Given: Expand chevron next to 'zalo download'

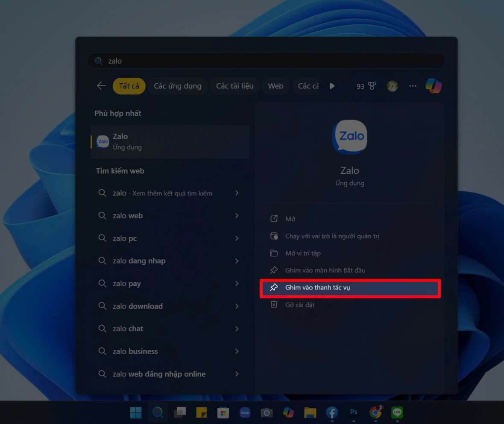Looking at the screenshot, I should coord(237,306).
